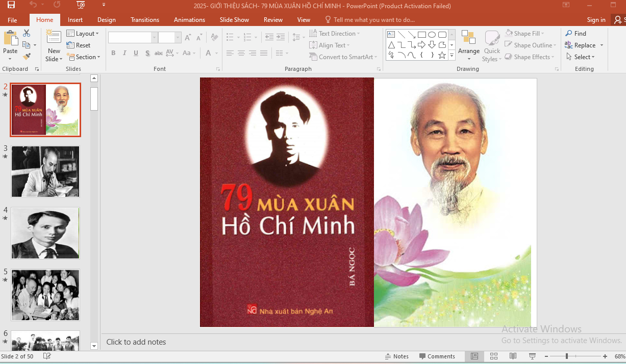The height and width of the screenshot is (364, 626).
Task: Switch to the Animations tab
Action: pos(189,20)
